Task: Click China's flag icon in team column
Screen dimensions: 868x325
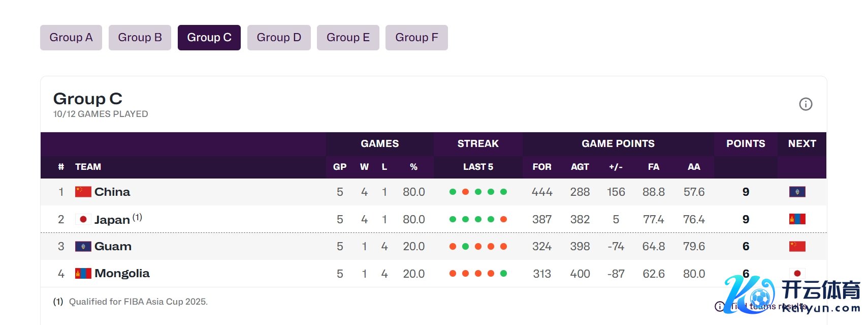Action: [x=83, y=192]
